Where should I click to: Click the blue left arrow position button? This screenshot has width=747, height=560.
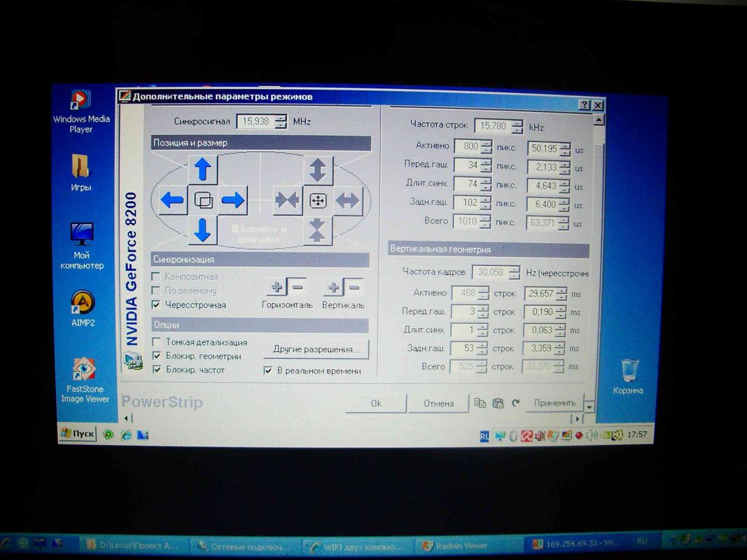coord(172,200)
